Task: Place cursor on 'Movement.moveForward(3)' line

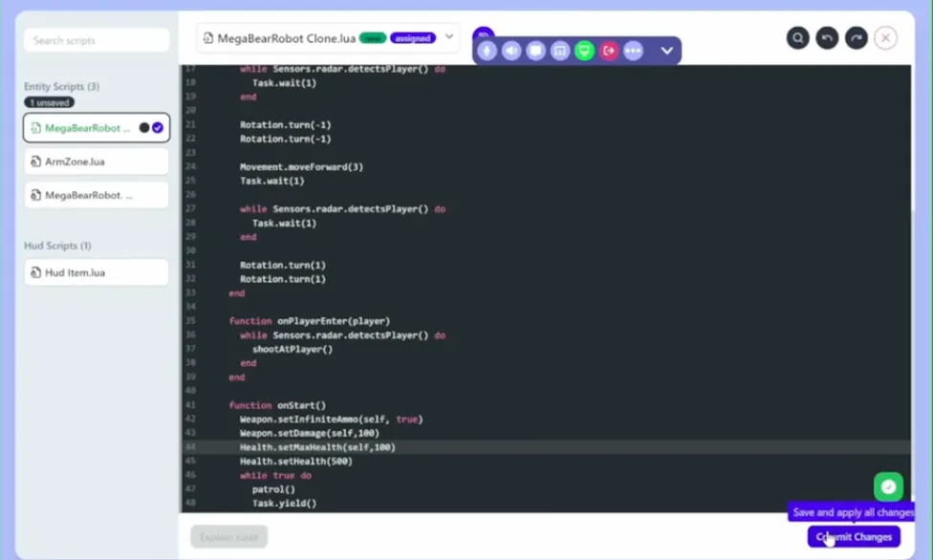Action: (x=301, y=167)
